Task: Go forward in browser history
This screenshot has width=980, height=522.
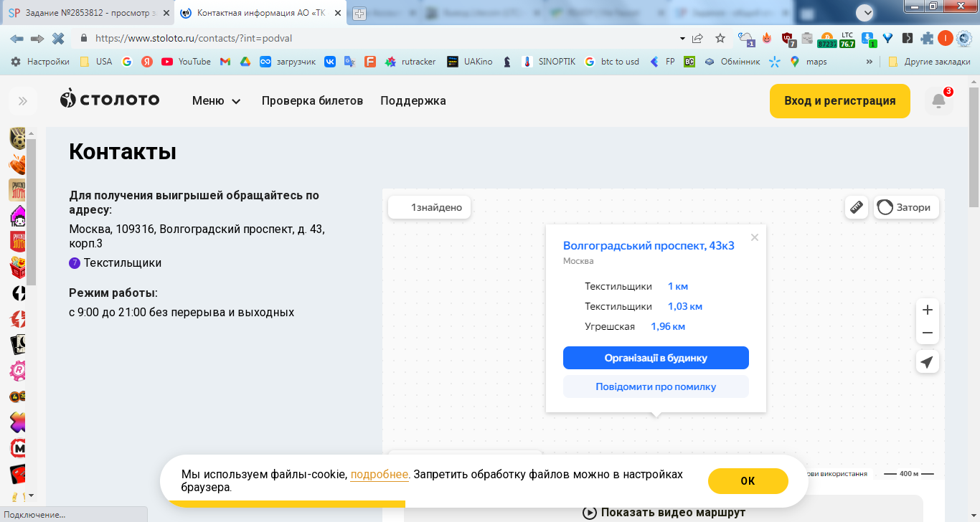Action: pos(37,38)
